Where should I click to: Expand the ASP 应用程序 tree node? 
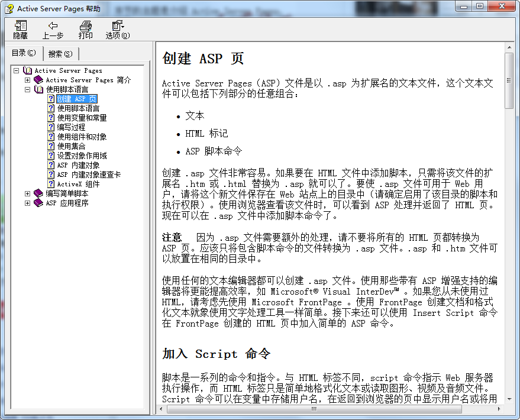coord(28,203)
